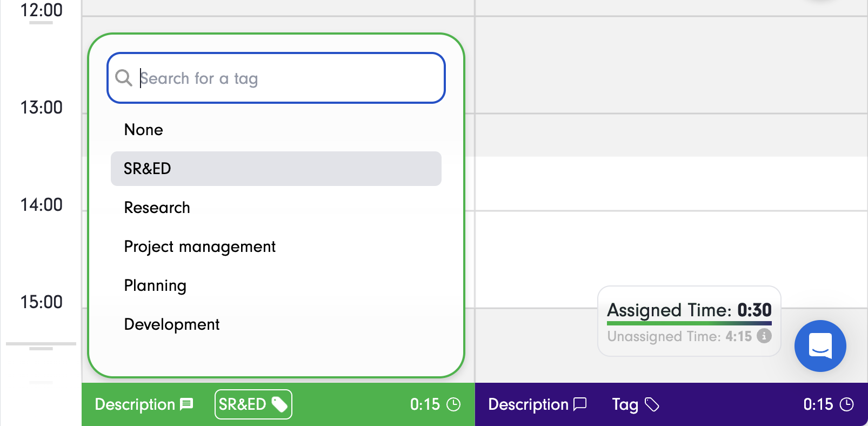
Task: Open the chat support bubble
Action: [x=820, y=346]
